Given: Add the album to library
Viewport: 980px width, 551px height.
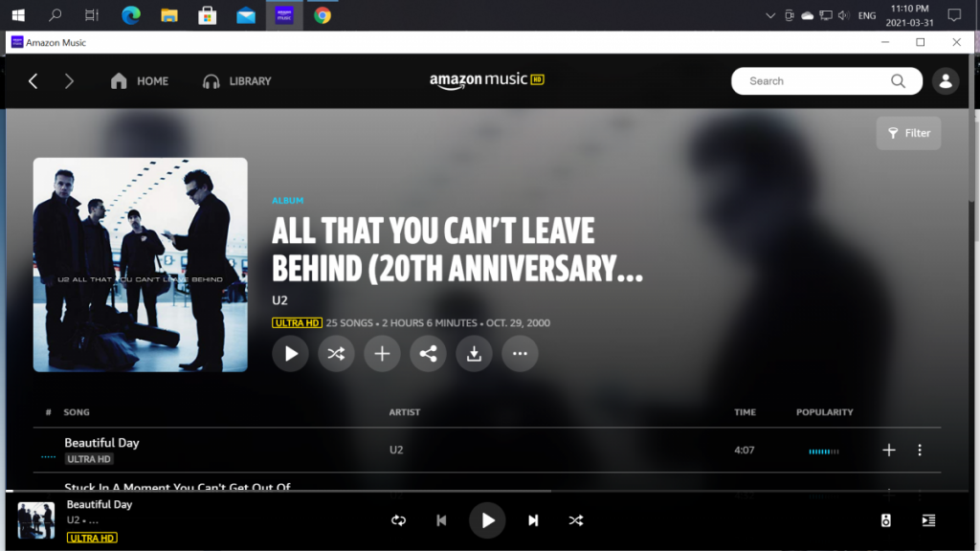Looking at the screenshot, I should (382, 354).
